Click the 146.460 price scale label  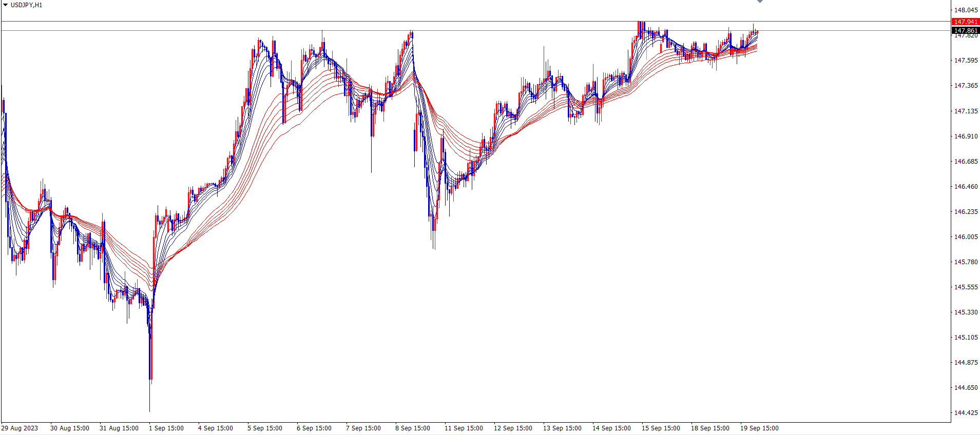(x=966, y=187)
